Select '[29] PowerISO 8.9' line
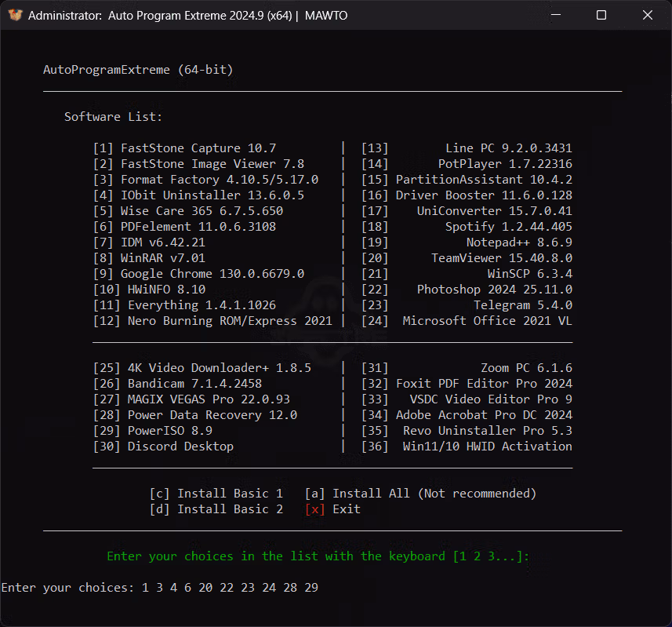The width and height of the screenshot is (672, 627). [153, 431]
